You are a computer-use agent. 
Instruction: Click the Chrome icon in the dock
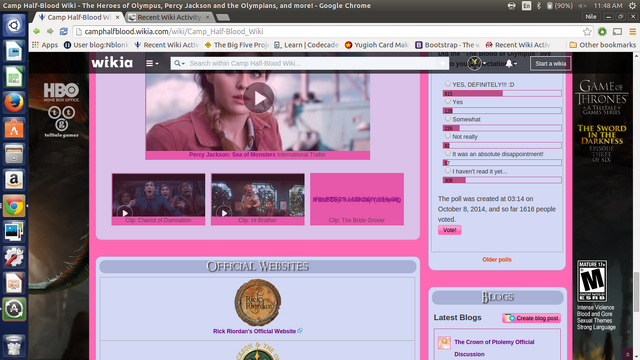(x=14, y=205)
